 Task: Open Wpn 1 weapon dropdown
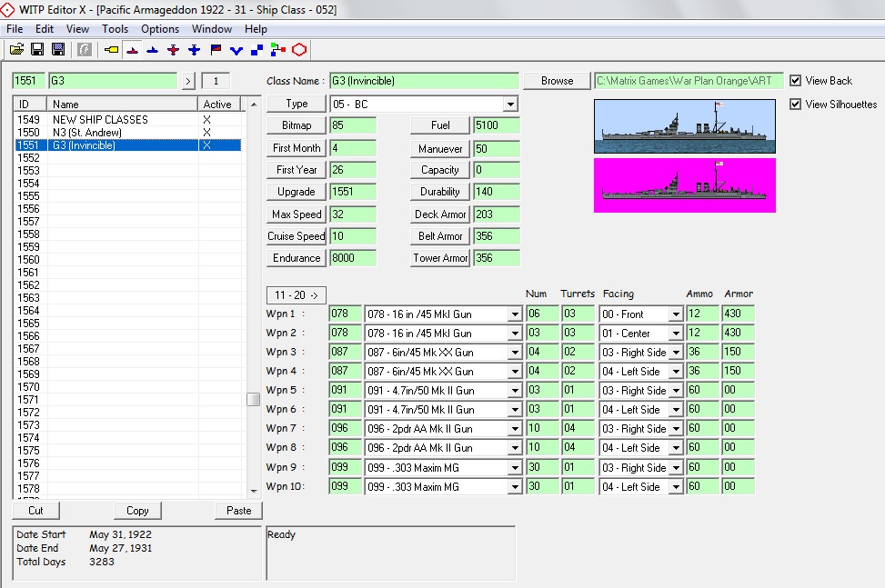click(x=514, y=314)
